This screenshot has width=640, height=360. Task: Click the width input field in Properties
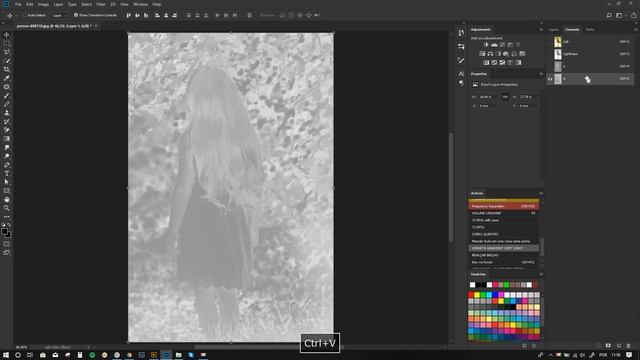[488, 97]
